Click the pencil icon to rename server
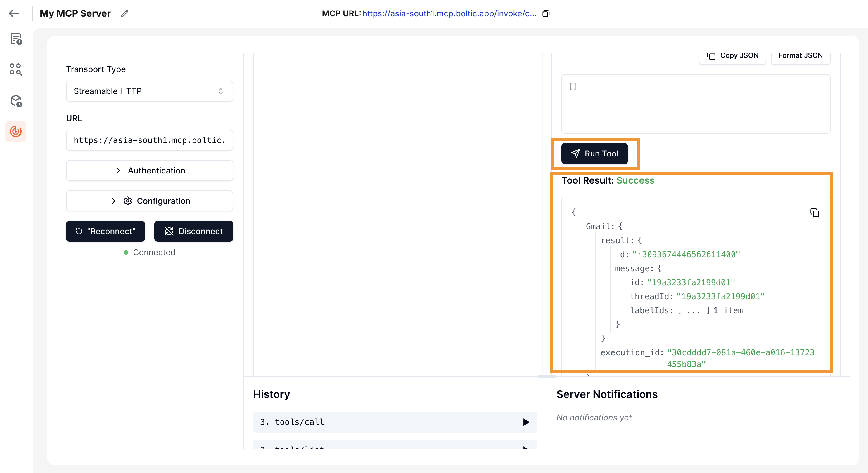 tap(125, 13)
